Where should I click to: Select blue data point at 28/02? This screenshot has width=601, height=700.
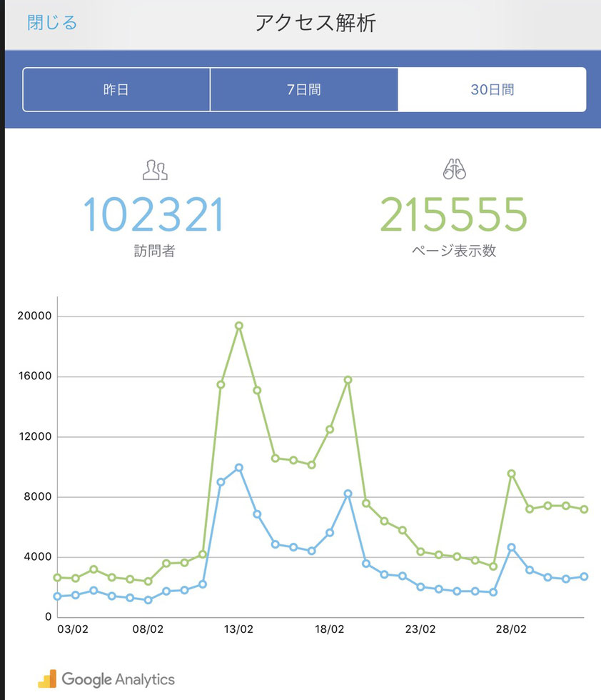coord(511,547)
